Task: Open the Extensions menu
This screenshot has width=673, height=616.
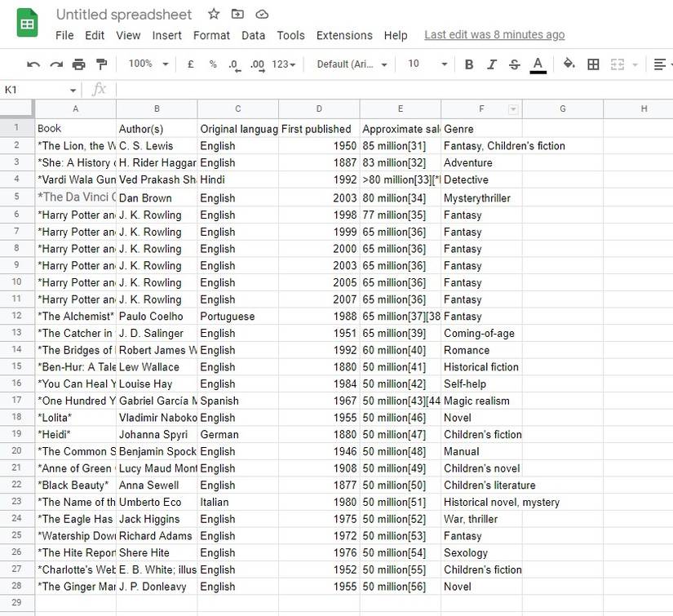Action: pyautogui.click(x=344, y=35)
